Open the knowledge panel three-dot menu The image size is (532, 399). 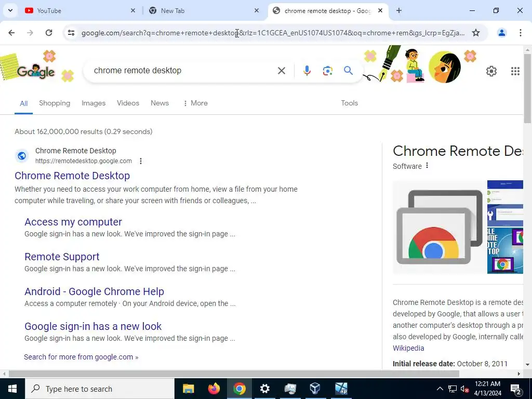(427, 166)
